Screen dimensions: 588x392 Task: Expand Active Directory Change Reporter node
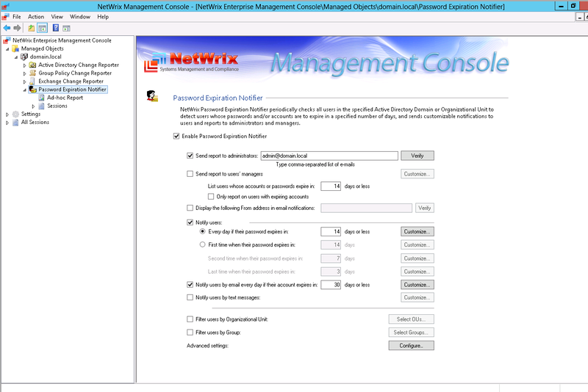tap(25, 65)
